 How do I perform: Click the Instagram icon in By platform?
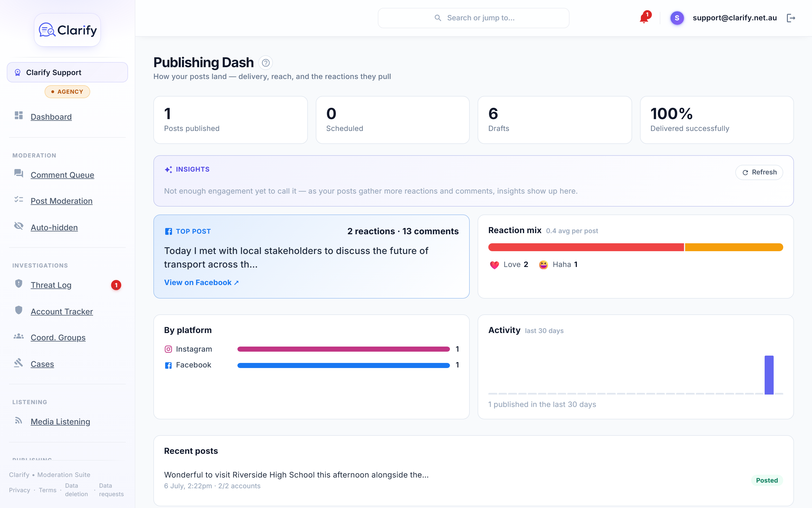click(168, 349)
